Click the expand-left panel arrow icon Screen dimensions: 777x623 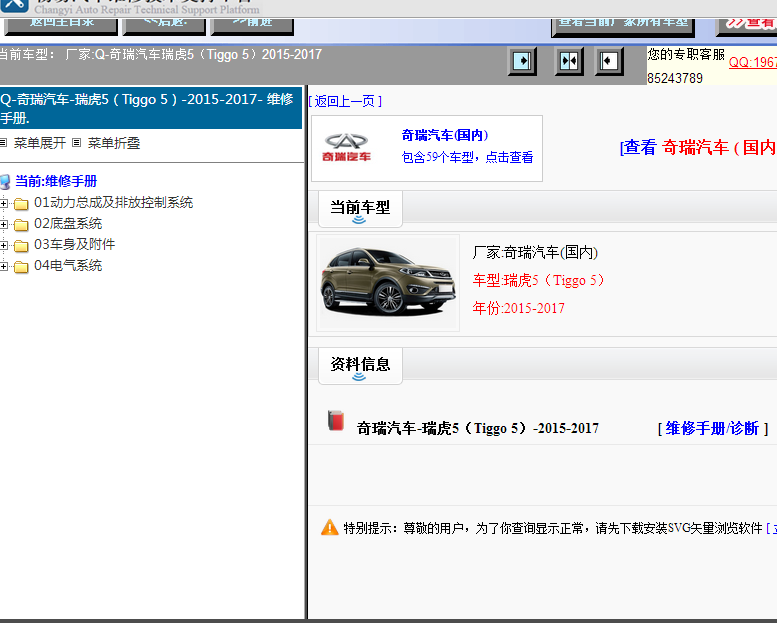coord(609,61)
